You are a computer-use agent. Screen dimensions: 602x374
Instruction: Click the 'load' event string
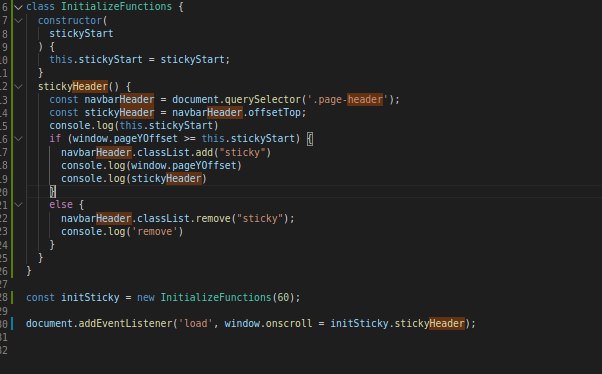(195, 324)
